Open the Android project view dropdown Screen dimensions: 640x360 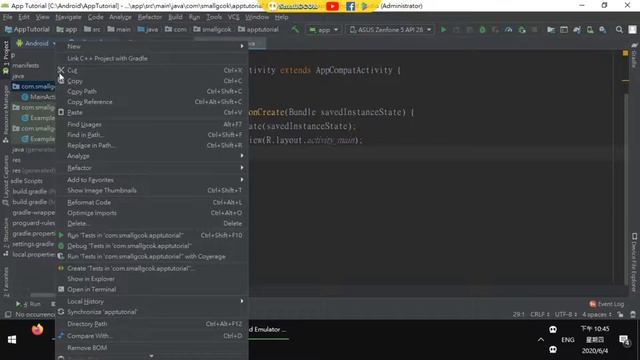(x=36, y=43)
